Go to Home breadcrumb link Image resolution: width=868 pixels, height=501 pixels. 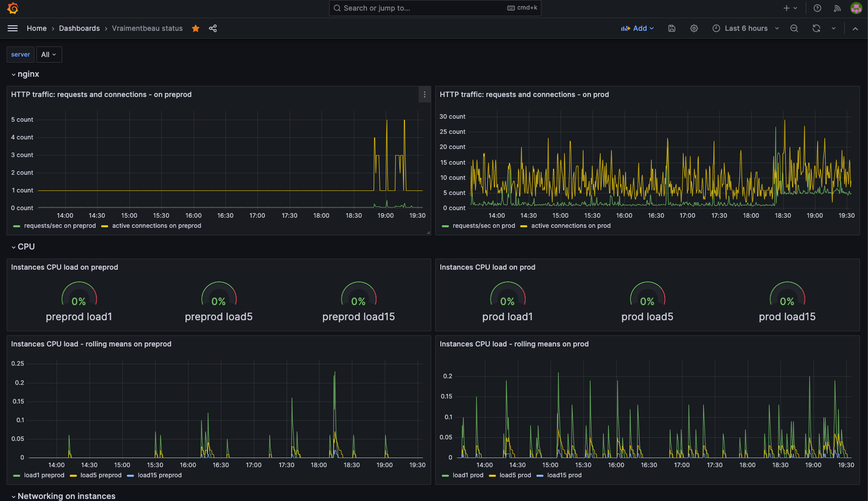point(36,28)
